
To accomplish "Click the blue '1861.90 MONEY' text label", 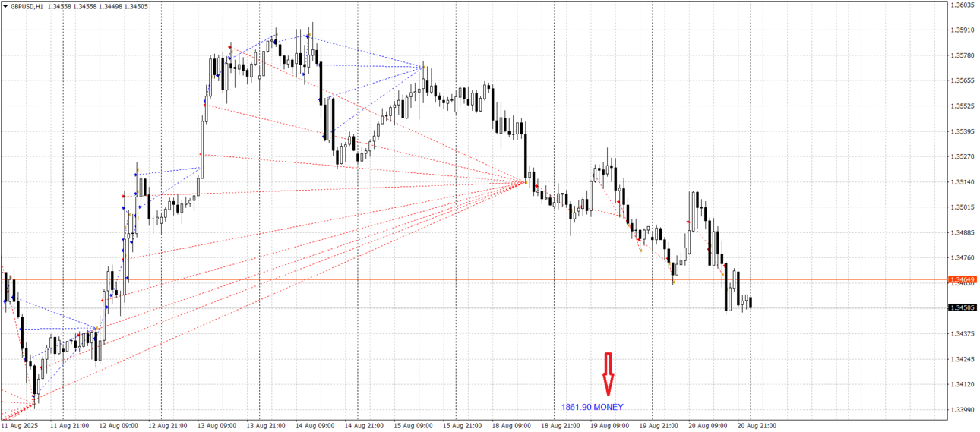I will 593,407.
